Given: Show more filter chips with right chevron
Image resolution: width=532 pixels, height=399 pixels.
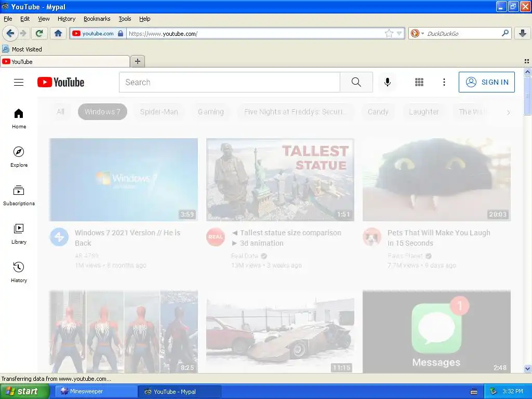Looking at the screenshot, I should pyautogui.click(x=508, y=112).
